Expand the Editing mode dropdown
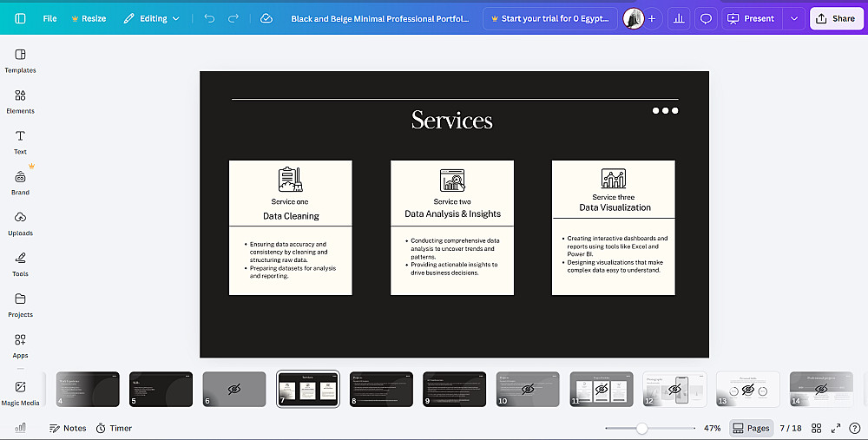The width and height of the screenshot is (868, 440). click(152, 18)
